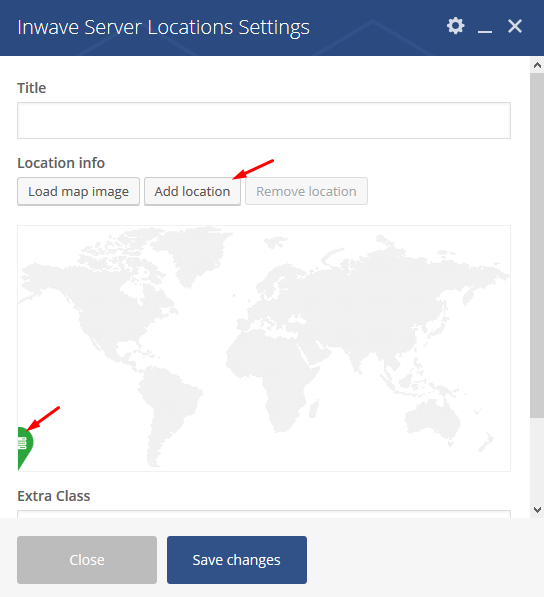Screen dimensions: 544x597
Task: Click the scrollbar up arrow
Action: tap(537, 65)
